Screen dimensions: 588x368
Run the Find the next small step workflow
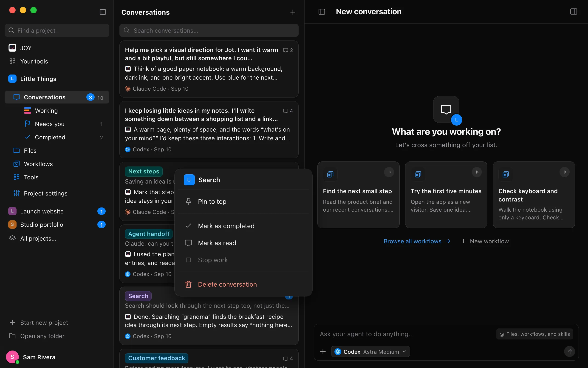point(389,172)
